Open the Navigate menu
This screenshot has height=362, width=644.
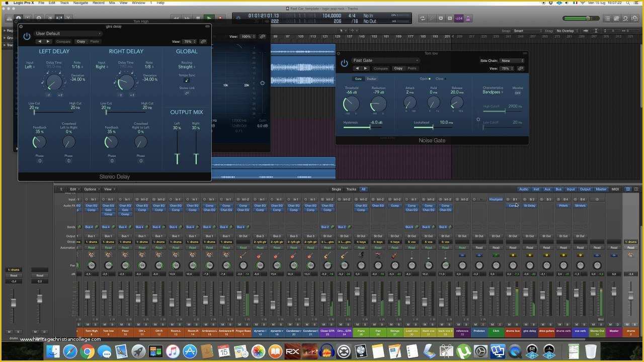tap(80, 3)
